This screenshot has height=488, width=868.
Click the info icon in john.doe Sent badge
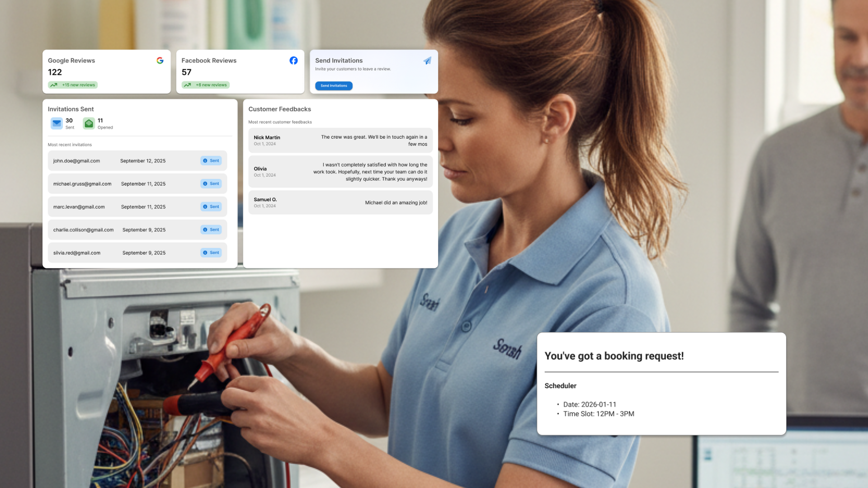coord(205,161)
